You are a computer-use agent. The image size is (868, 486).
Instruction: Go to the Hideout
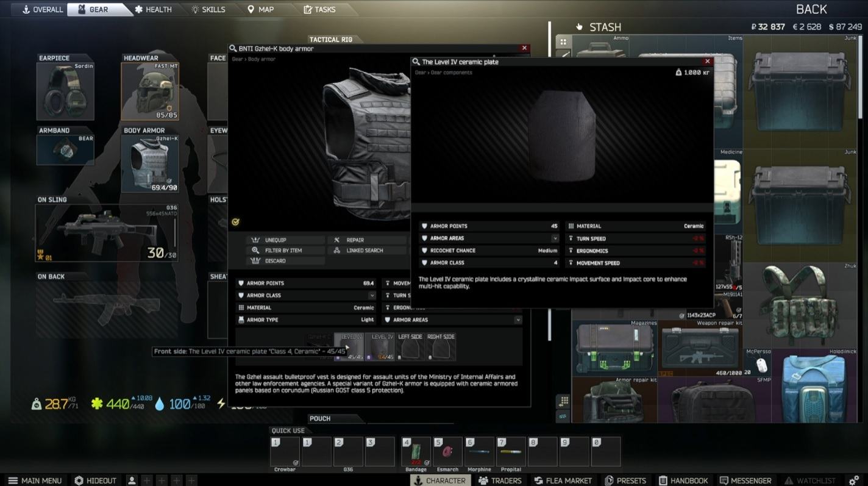[x=96, y=481]
